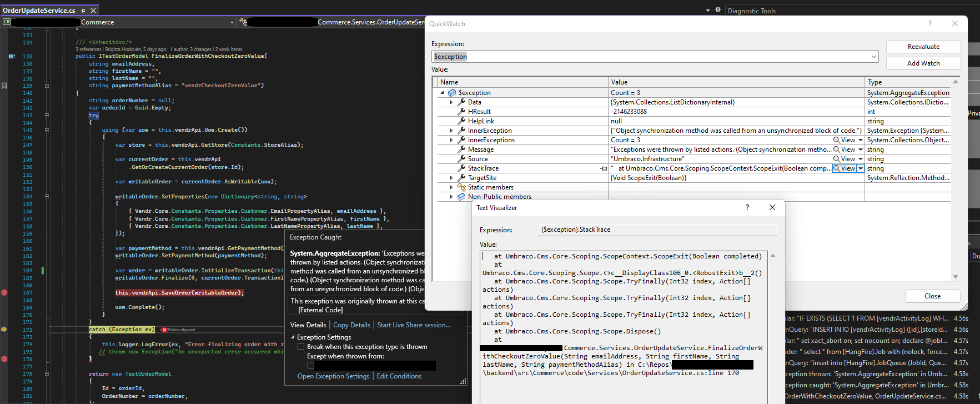Pin the OrderUpdateService.cs tab

click(83, 11)
